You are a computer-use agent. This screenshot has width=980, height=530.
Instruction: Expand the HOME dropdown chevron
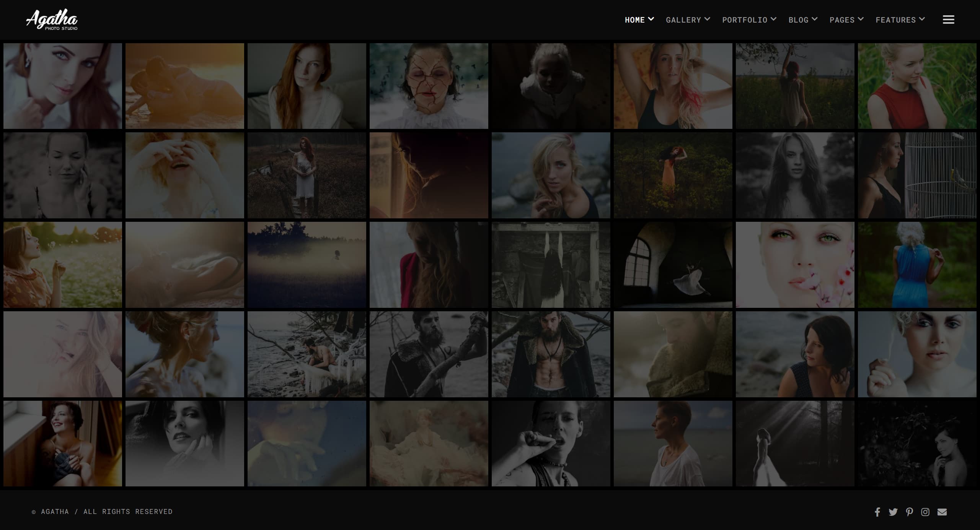651,19
